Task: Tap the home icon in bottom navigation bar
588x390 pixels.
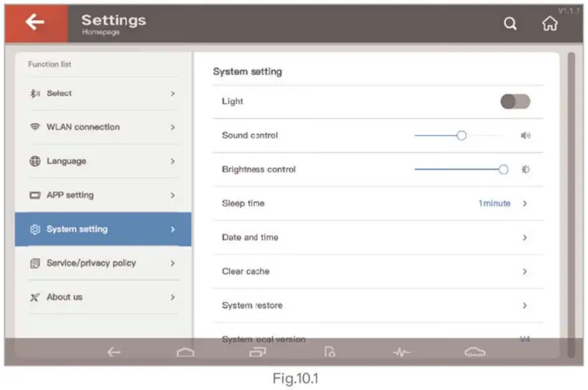Action: coord(186,352)
